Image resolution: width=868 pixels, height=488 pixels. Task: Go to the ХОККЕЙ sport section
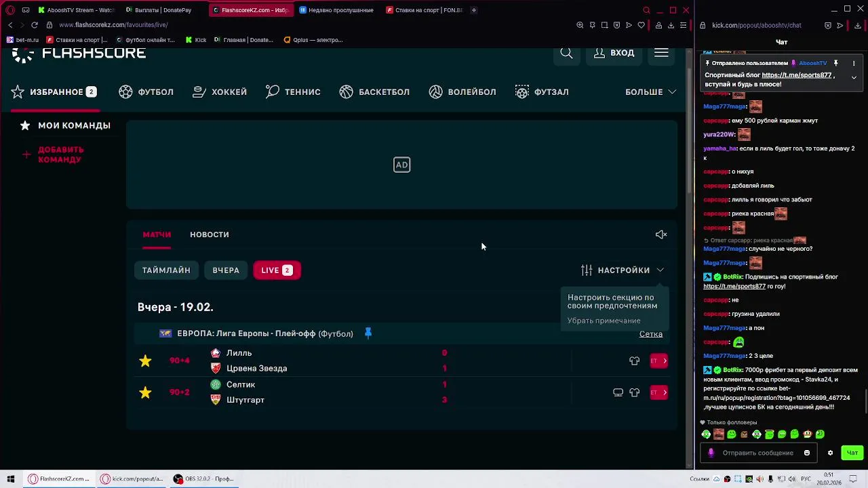pyautogui.click(x=220, y=91)
